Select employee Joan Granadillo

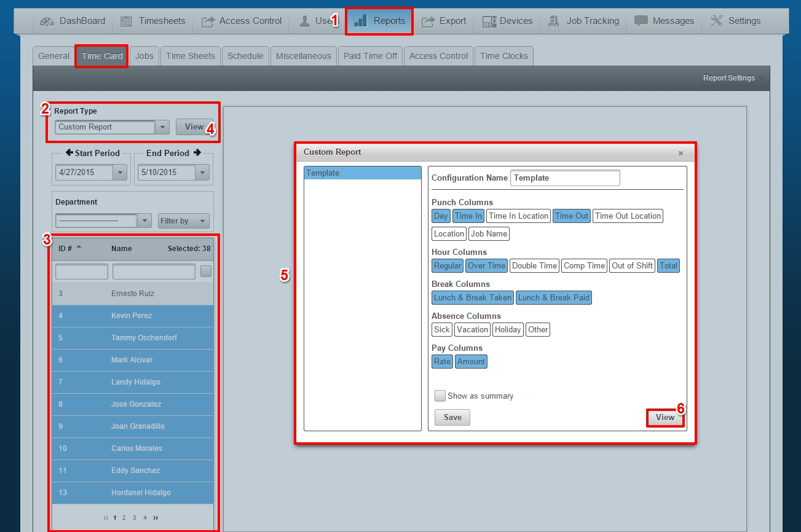pos(133,426)
